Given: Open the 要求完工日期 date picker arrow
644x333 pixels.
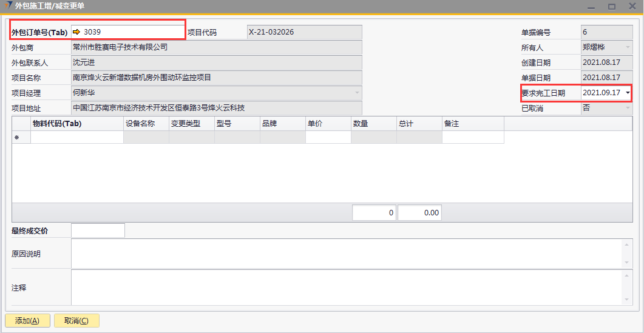Looking at the screenshot, I should click(x=627, y=93).
